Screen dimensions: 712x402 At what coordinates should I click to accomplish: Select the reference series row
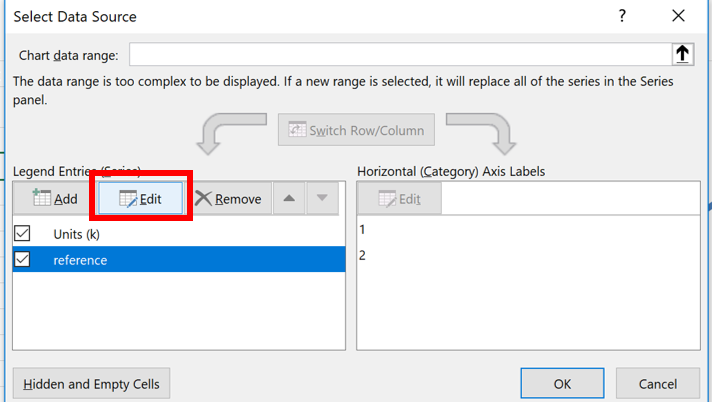pyautogui.click(x=179, y=260)
